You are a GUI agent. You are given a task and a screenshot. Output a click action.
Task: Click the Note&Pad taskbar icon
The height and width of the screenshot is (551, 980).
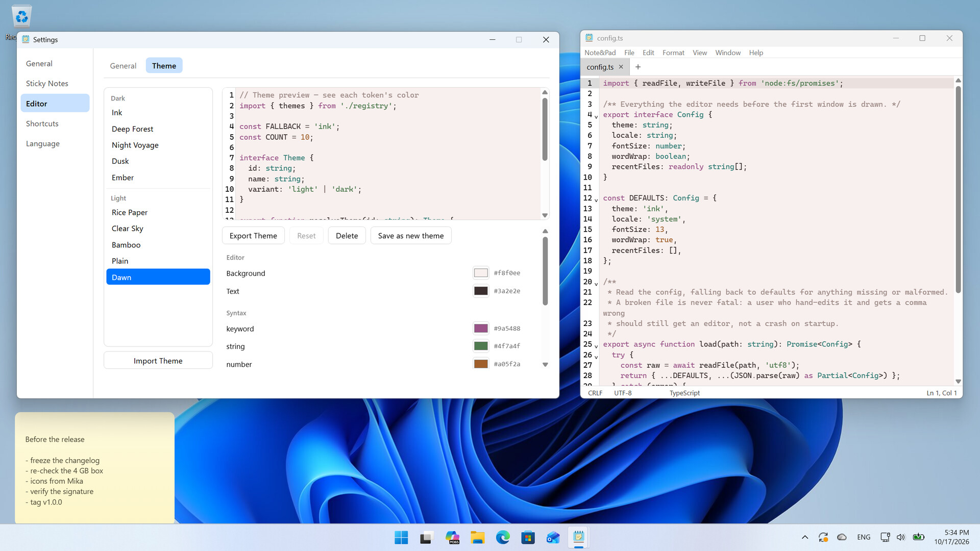[x=578, y=537]
